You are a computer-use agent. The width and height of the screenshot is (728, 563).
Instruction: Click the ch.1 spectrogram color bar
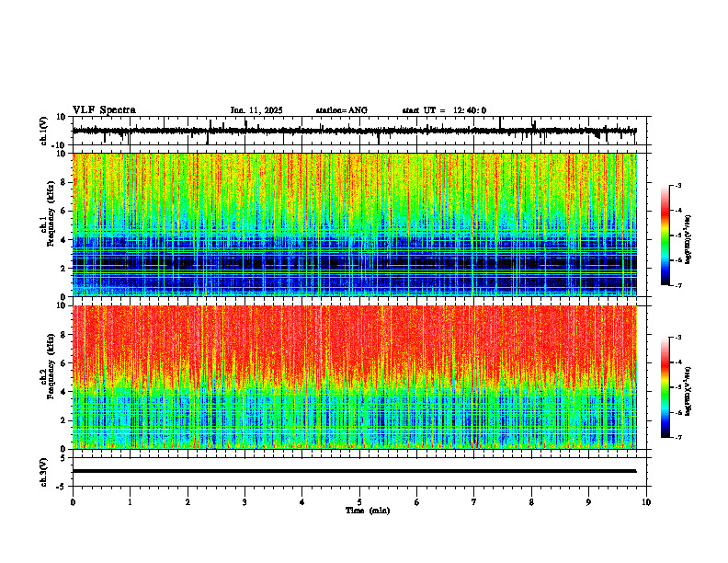click(665, 236)
